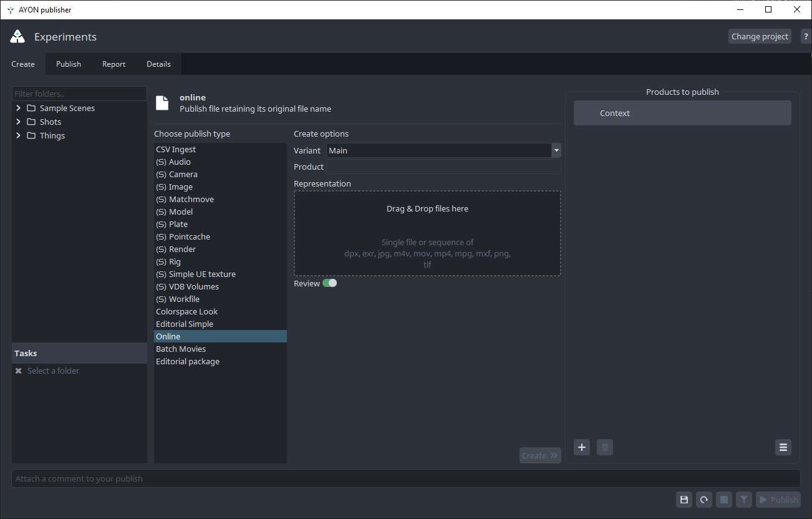Toggle the Review switch off

[x=329, y=283]
